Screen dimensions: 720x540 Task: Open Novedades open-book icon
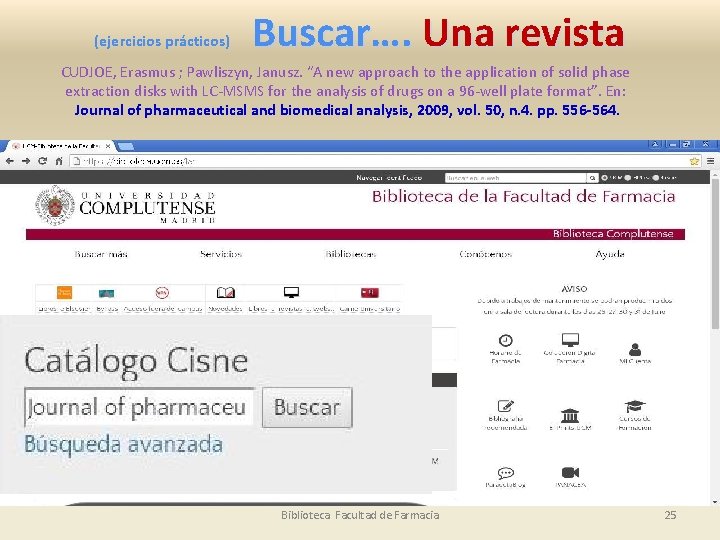point(225,292)
